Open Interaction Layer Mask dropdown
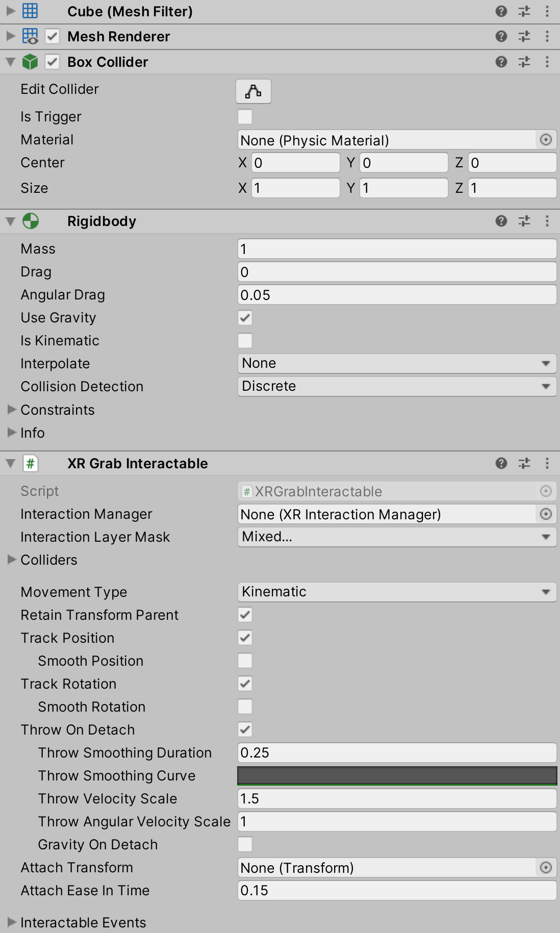 (x=397, y=537)
